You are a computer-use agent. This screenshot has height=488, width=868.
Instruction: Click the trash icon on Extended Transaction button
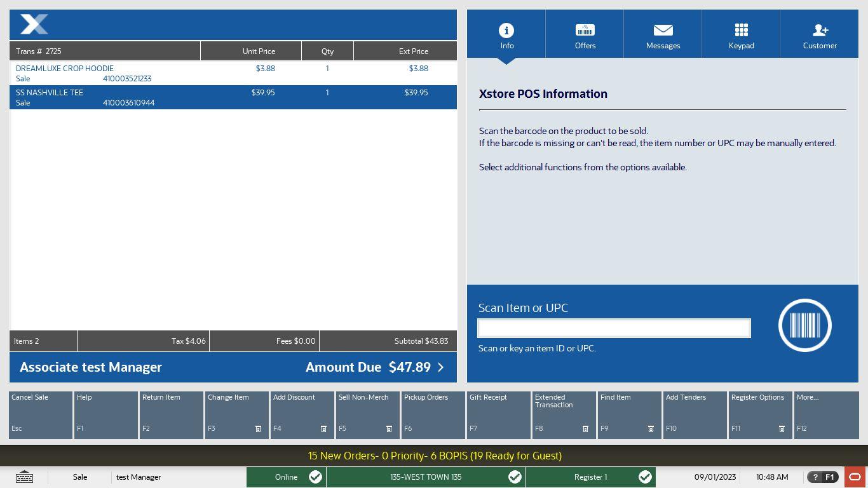(x=585, y=429)
